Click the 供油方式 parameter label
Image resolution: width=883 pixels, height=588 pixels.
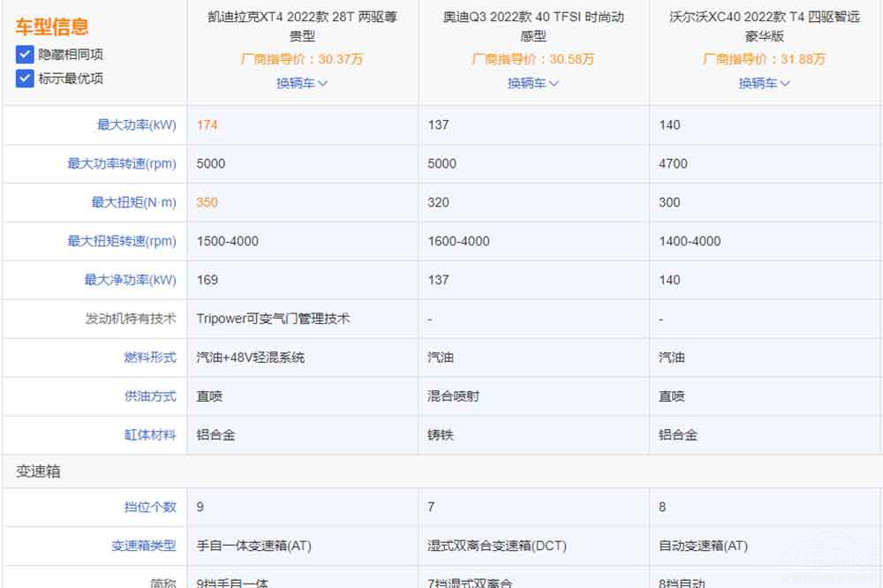150,396
